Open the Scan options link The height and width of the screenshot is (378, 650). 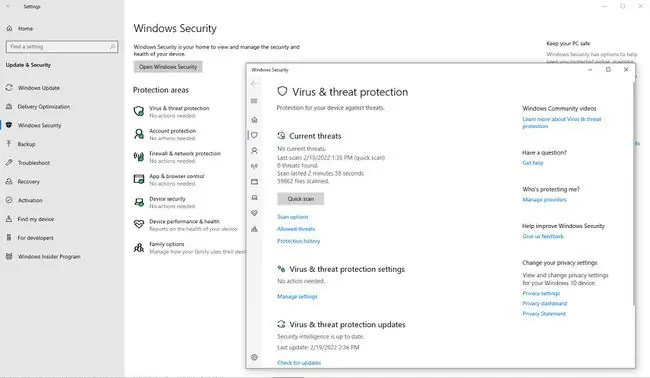point(292,217)
